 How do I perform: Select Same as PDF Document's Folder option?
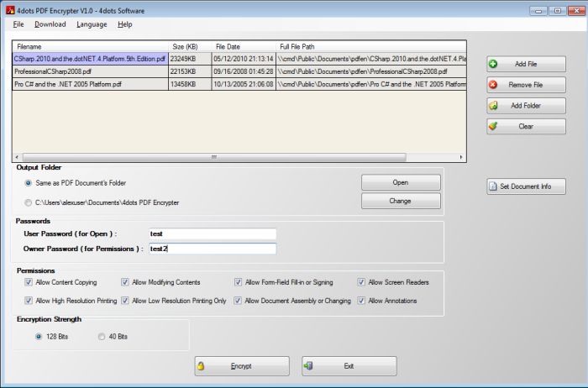click(x=28, y=183)
